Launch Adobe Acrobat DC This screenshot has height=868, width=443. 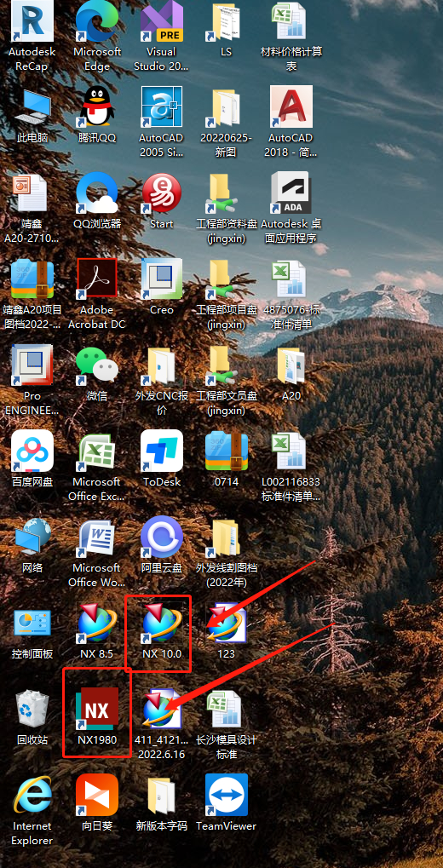(x=96, y=279)
